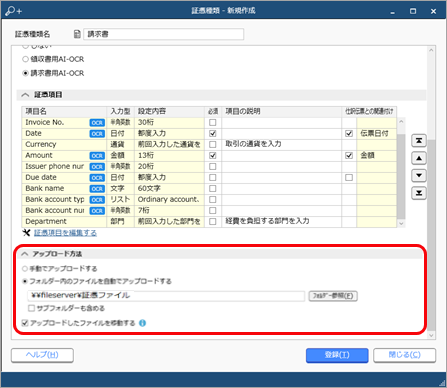
Task: Click the OCR badge on Amount row
Action: point(97,156)
